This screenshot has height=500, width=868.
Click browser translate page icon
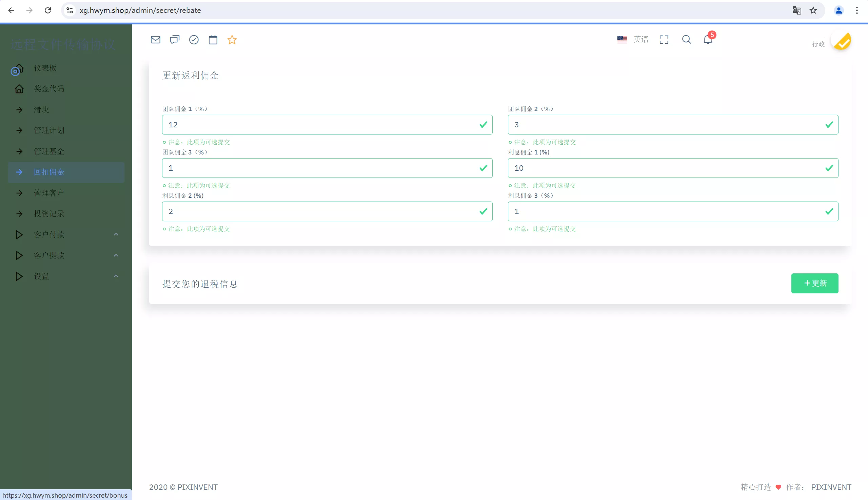coord(796,10)
